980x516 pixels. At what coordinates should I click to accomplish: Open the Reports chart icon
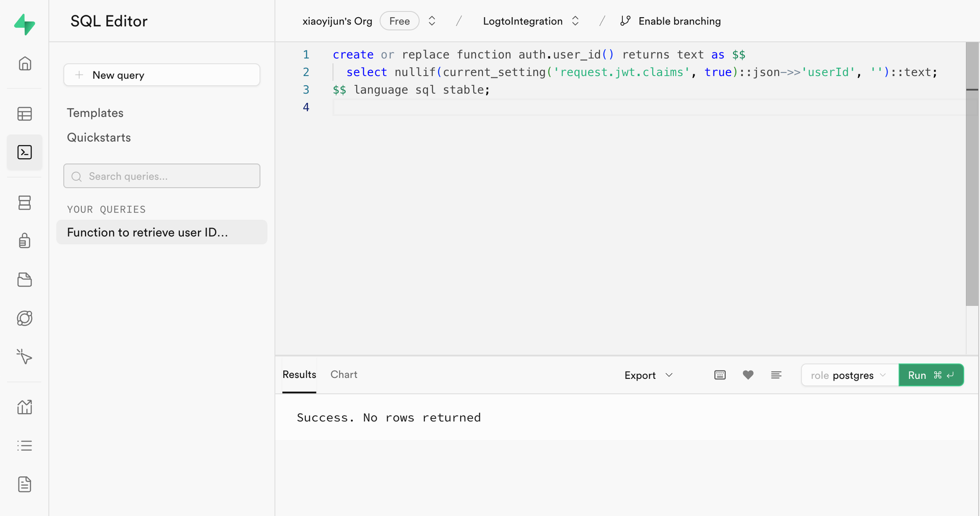coord(24,407)
